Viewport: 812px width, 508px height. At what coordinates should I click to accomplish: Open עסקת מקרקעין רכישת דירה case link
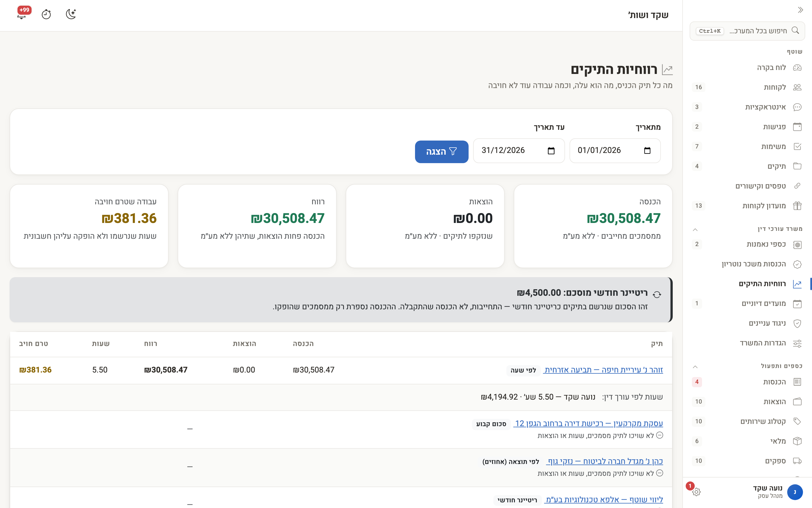pyautogui.click(x=588, y=423)
